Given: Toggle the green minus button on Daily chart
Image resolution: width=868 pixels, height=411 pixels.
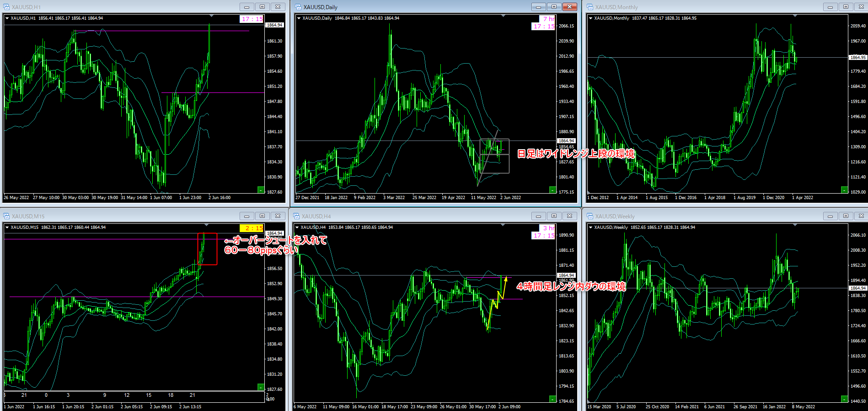Looking at the screenshot, I should point(552,189).
